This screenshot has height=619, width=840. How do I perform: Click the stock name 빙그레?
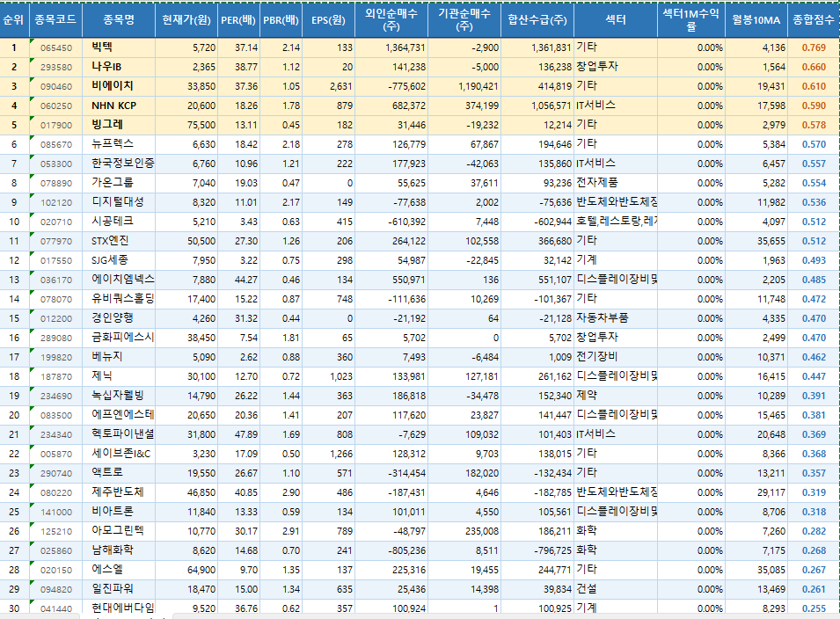(107, 125)
